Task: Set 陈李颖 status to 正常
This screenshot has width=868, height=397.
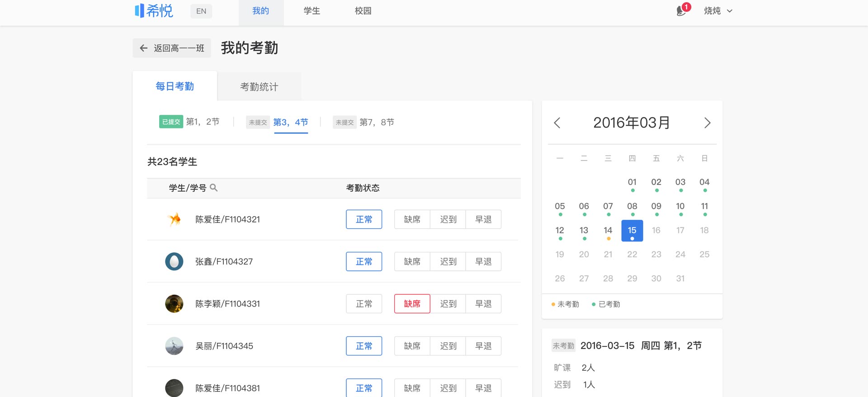Action: click(x=364, y=304)
